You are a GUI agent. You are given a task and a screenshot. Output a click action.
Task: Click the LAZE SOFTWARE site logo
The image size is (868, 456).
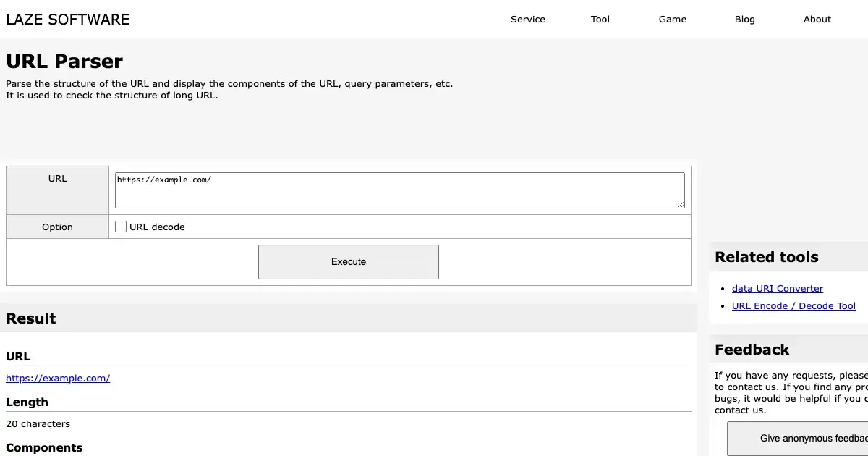point(68,20)
